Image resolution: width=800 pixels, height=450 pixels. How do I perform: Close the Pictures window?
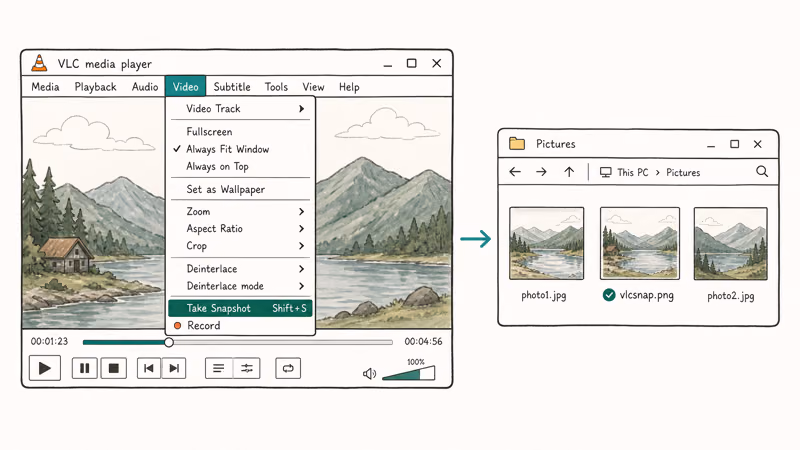(x=758, y=144)
